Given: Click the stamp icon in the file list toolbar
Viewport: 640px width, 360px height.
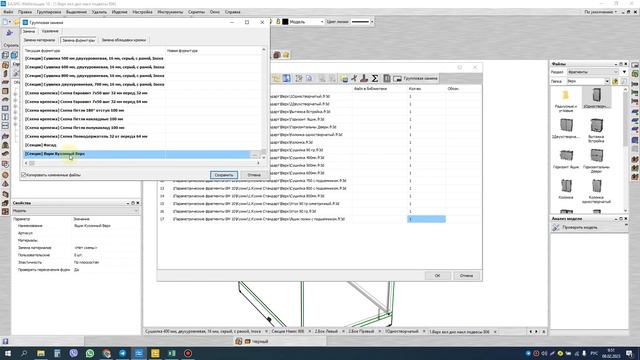Looking at the screenshot, I should 364,78.
